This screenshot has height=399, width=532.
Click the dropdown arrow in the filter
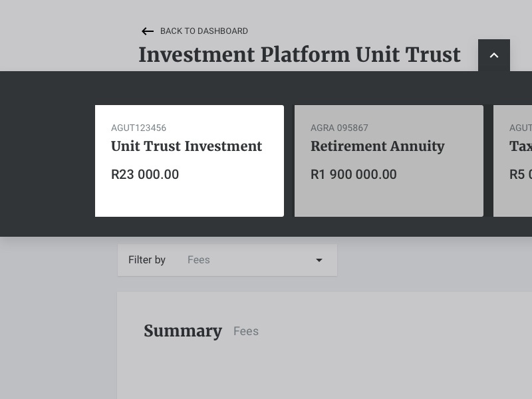(319, 260)
